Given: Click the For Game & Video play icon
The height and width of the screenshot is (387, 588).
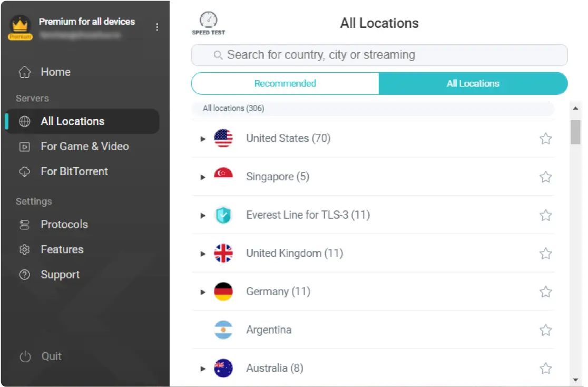Looking at the screenshot, I should [25, 147].
